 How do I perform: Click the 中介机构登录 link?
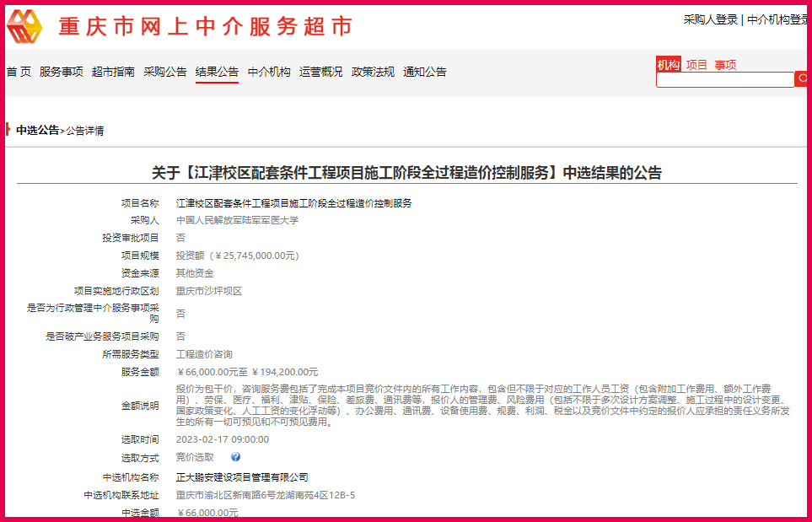pyautogui.click(x=777, y=19)
